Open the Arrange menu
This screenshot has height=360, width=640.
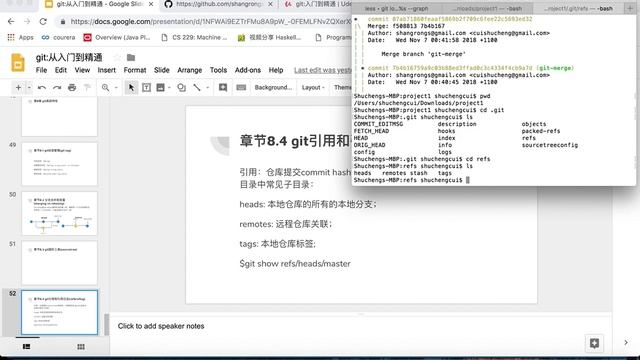tap(189, 70)
